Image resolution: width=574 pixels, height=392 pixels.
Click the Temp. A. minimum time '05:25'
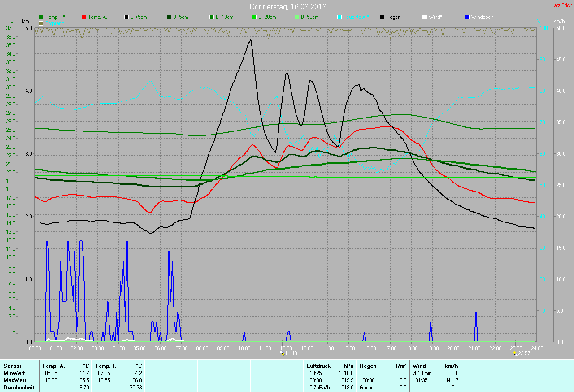pyautogui.click(x=51, y=373)
